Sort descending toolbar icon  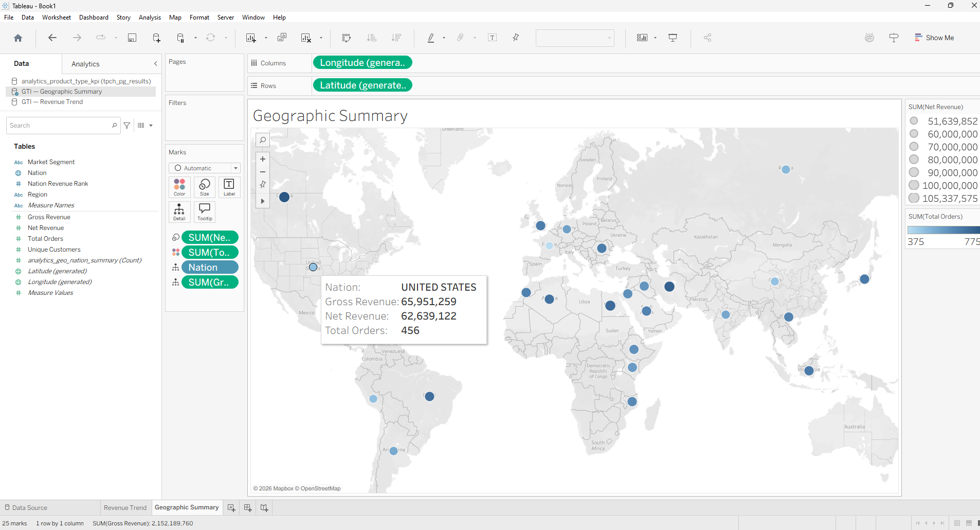point(396,38)
